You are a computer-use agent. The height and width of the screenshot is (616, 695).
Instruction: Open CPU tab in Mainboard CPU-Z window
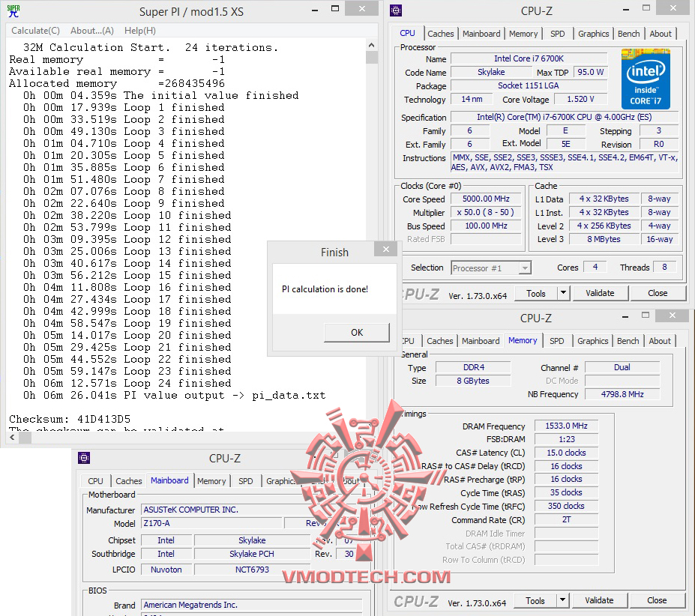pos(95,481)
